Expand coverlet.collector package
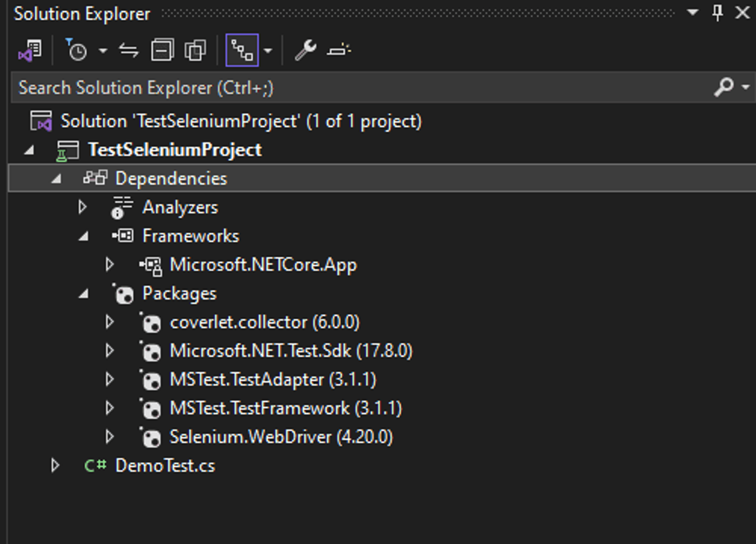Screen dimensions: 756x544 pos(110,322)
